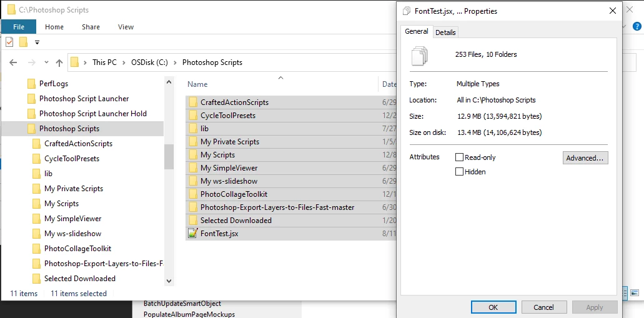Click OSDisk (C:) in the address path
Screen dimensions: 644x318
point(149,62)
